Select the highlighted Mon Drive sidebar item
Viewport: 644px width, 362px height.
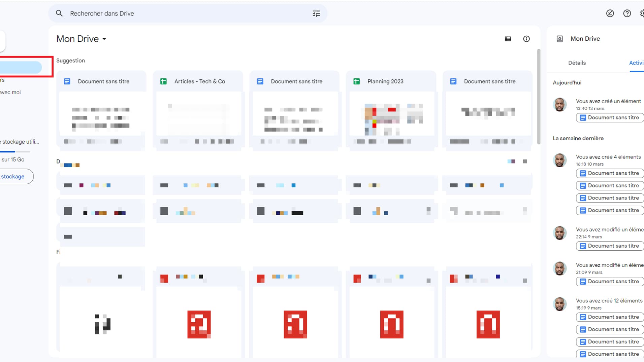point(20,67)
